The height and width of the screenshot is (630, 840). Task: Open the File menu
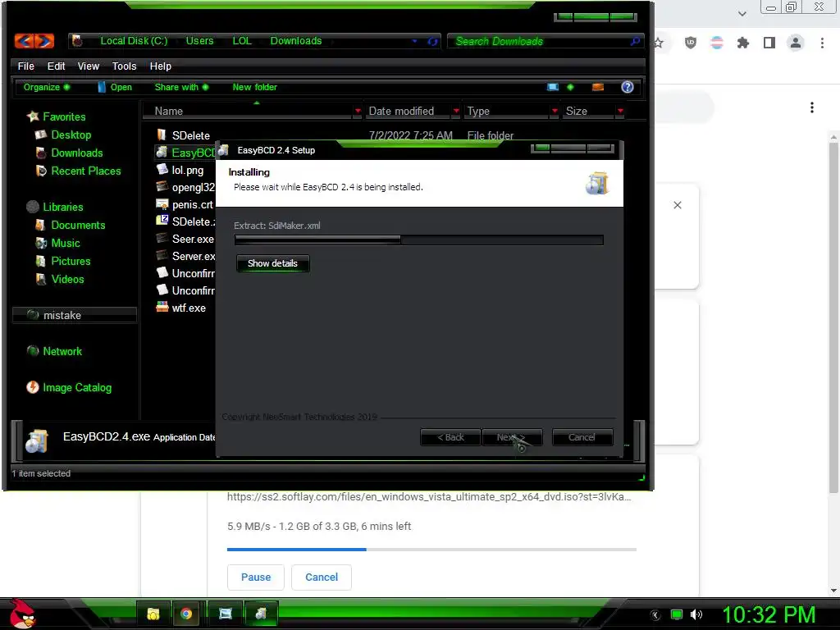[25, 66]
